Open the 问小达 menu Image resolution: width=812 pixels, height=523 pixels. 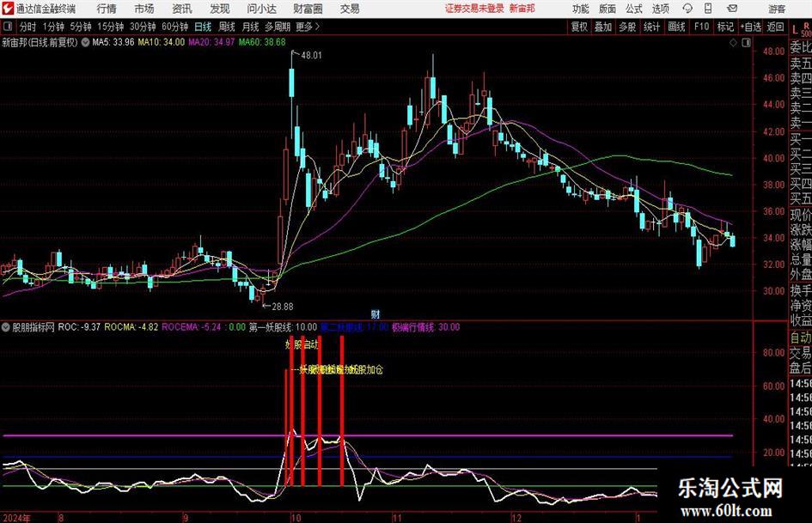(262, 9)
